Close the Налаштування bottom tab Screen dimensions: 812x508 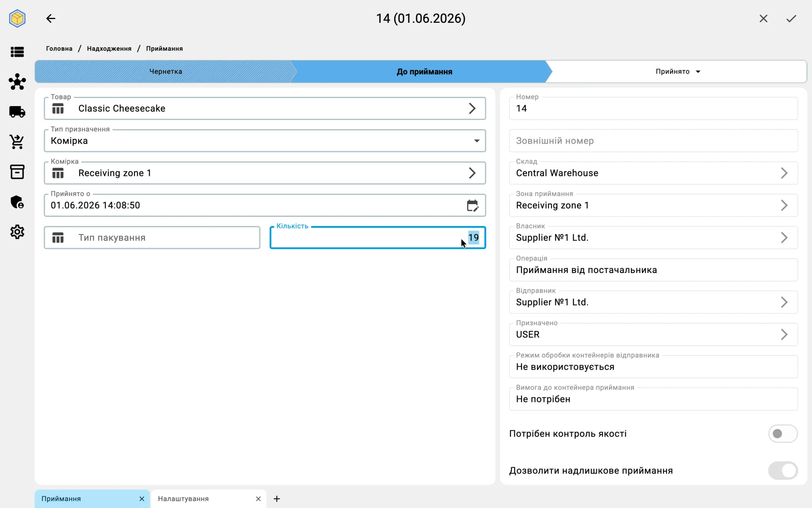258,499
